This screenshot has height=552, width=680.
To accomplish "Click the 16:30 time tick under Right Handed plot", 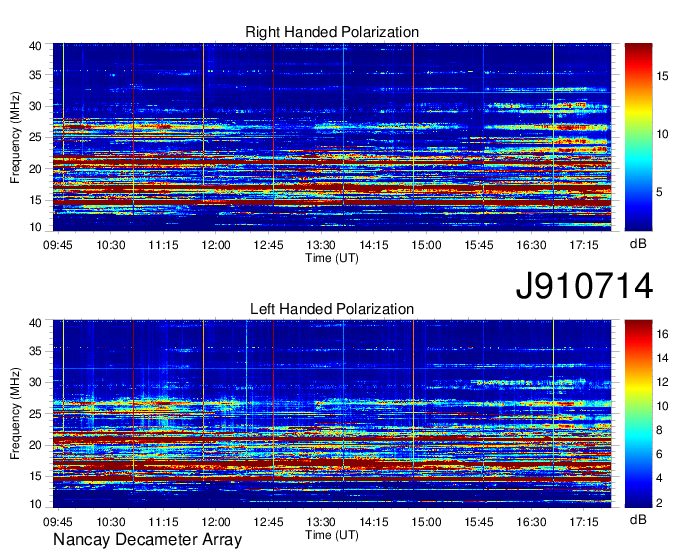I will [531, 245].
